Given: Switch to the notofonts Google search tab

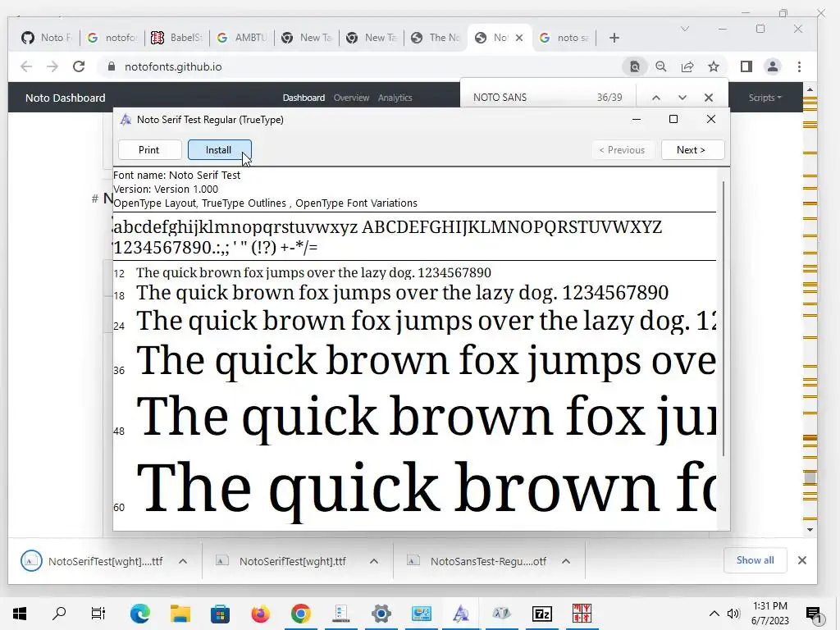Looking at the screenshot, I should click(x=112, y=38).
